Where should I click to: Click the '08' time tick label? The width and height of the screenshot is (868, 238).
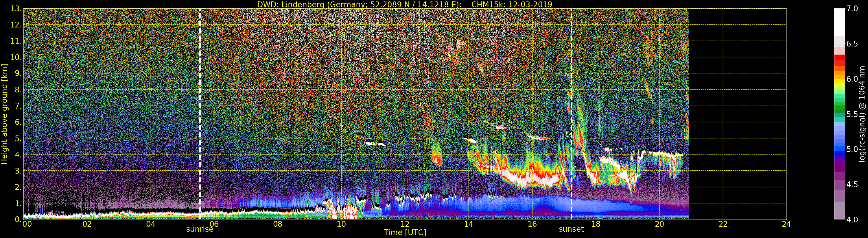coord(278,224)
